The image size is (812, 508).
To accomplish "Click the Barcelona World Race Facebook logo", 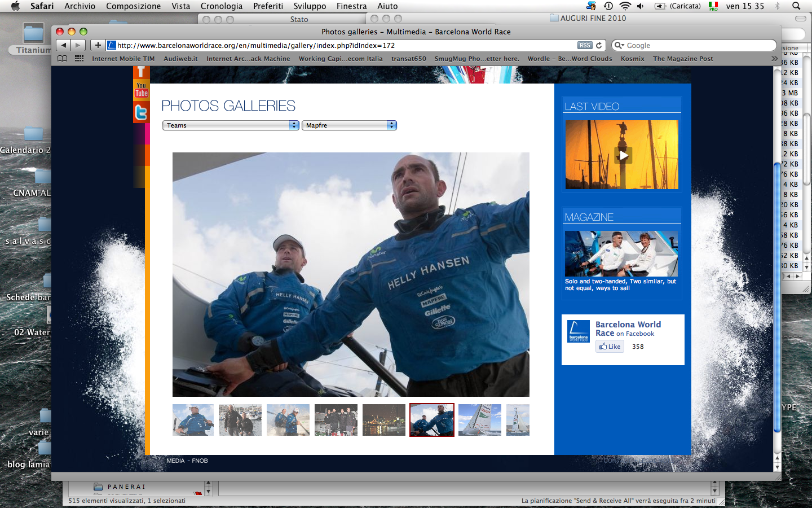I will pos(579,331).
